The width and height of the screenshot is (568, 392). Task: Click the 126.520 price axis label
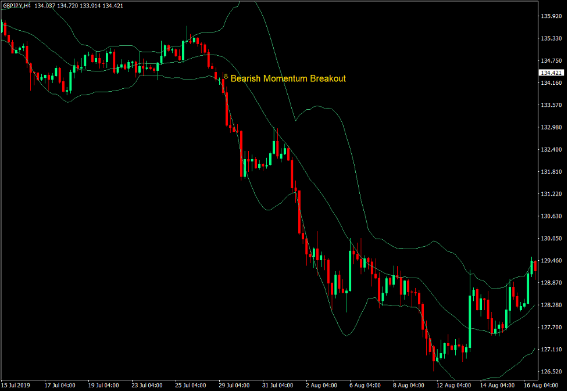tap(551, 372)
